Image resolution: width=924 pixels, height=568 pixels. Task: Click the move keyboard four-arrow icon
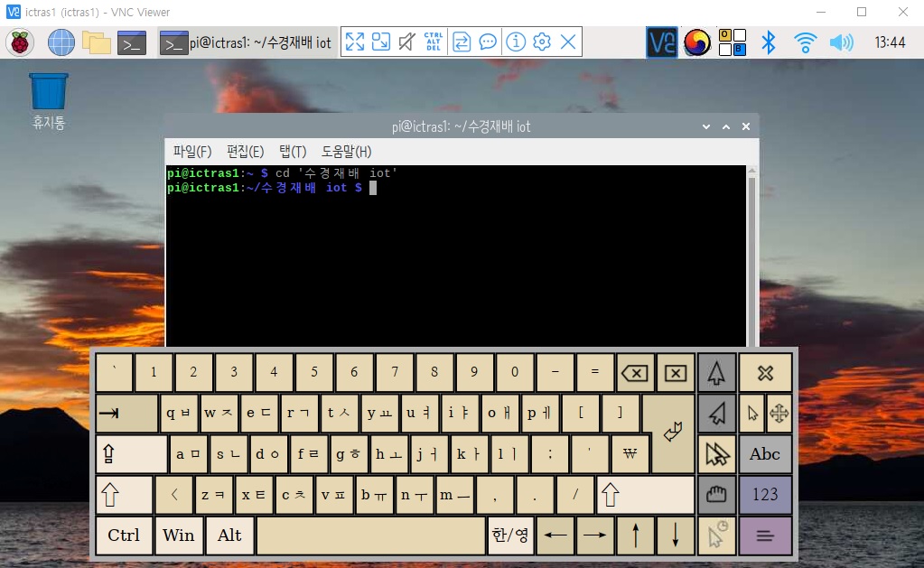(779, 413)
